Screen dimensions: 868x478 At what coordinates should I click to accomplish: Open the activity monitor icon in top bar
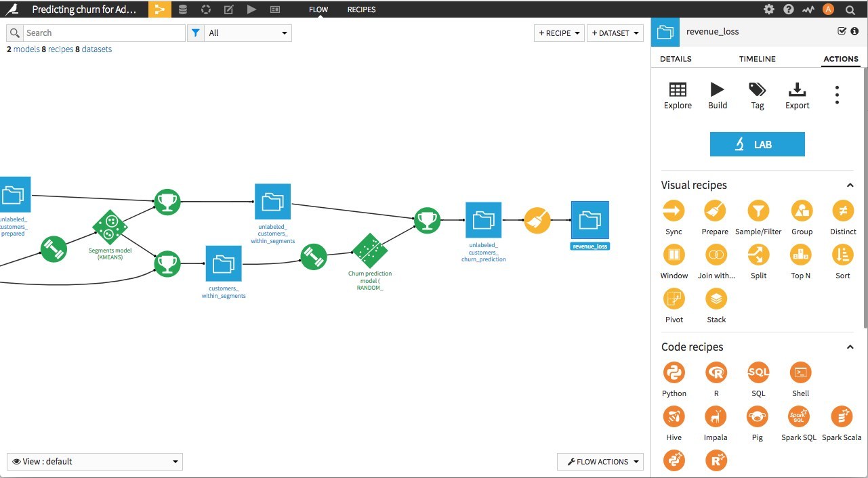(808, 9)
